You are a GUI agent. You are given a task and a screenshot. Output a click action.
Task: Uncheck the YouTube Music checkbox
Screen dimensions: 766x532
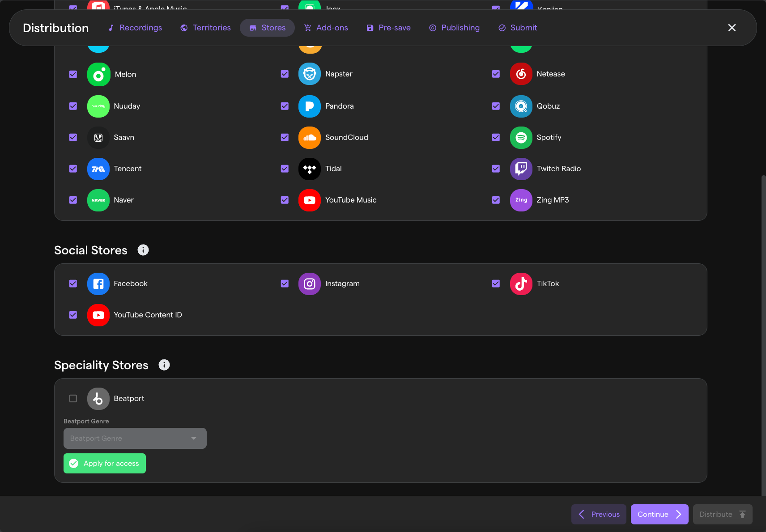pos(285,200)
